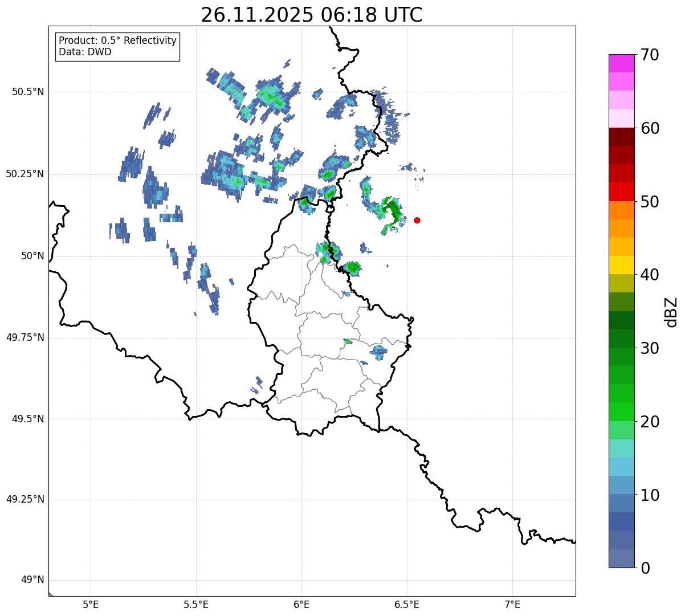Click the "Data: DWD" label

(85, 52)
